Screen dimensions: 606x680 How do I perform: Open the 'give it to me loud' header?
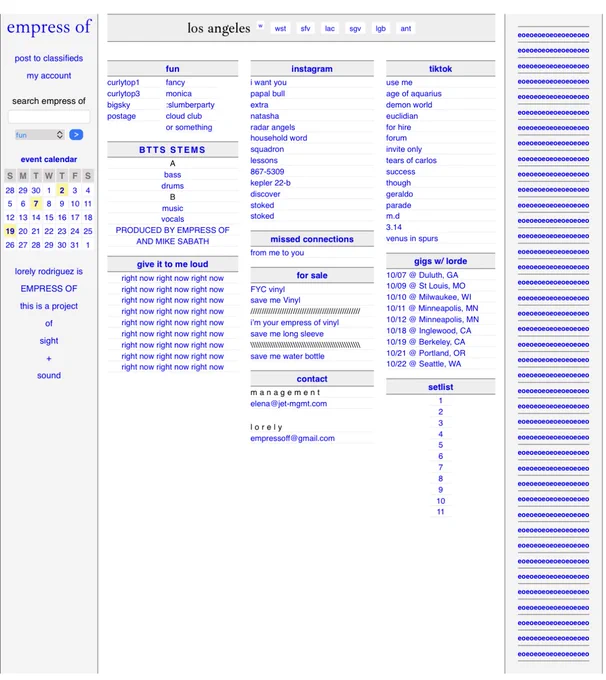[173, 264]
